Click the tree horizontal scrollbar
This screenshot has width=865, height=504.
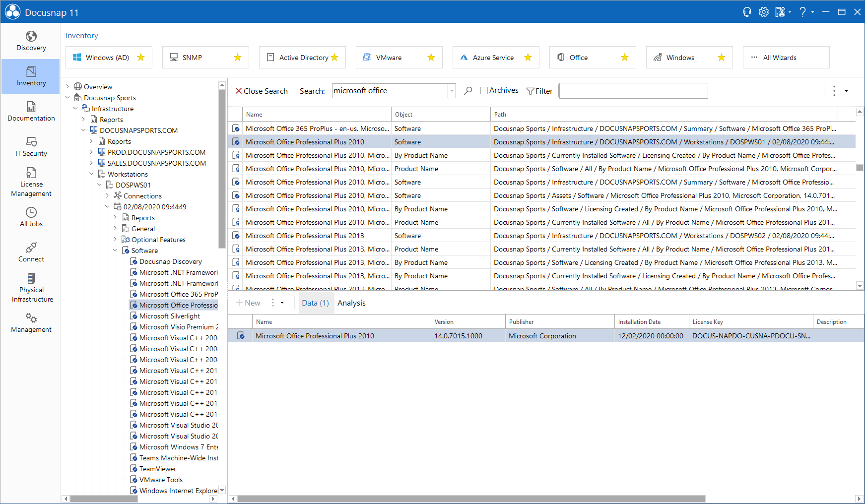click(x=104, y=499)
